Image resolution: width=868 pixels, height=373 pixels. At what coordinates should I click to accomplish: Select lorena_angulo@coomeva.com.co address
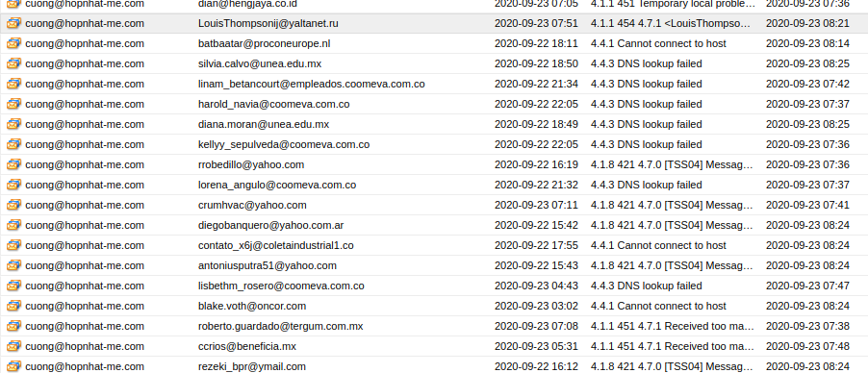coord(277,185)
